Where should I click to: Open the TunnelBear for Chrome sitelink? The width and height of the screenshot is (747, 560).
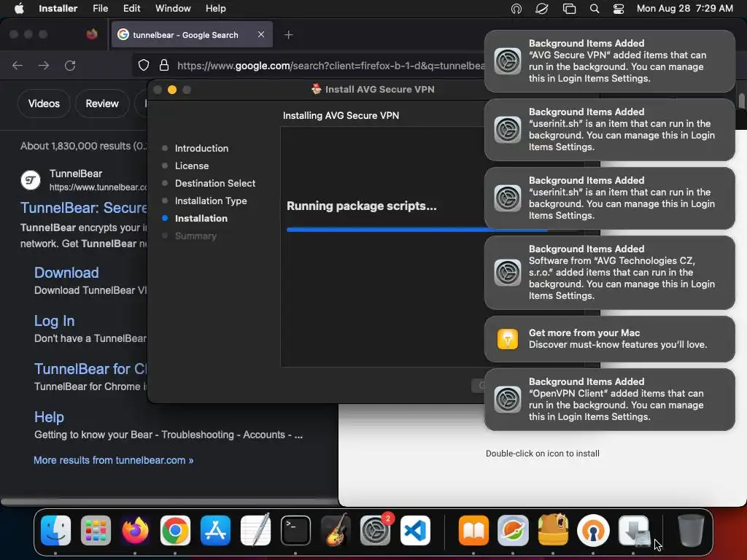pos(90,368)
